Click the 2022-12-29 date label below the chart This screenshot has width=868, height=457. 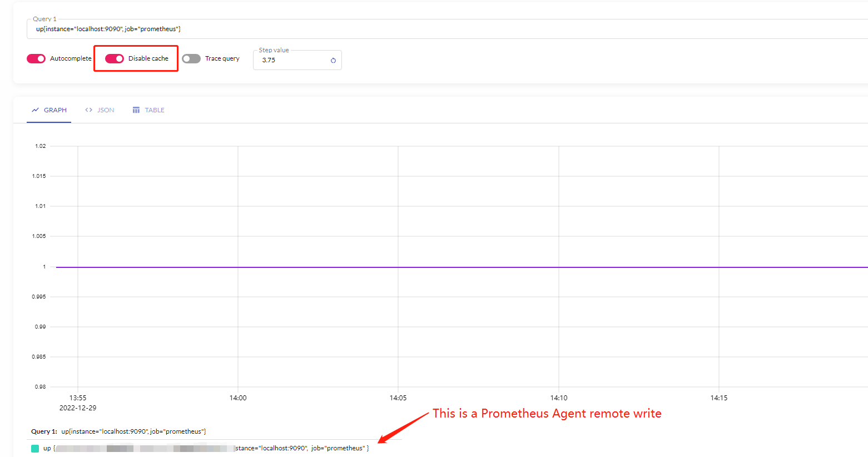click(78, 407)
